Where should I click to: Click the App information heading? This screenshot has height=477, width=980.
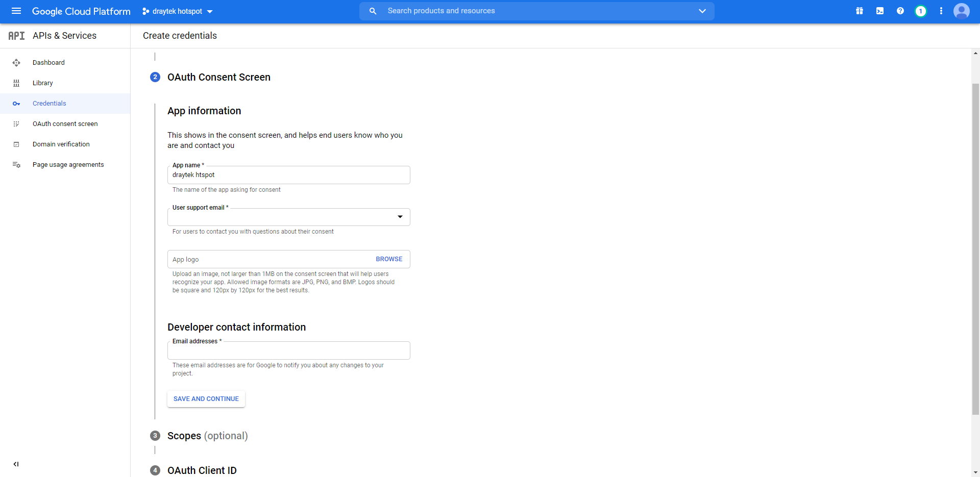point(204,111)
